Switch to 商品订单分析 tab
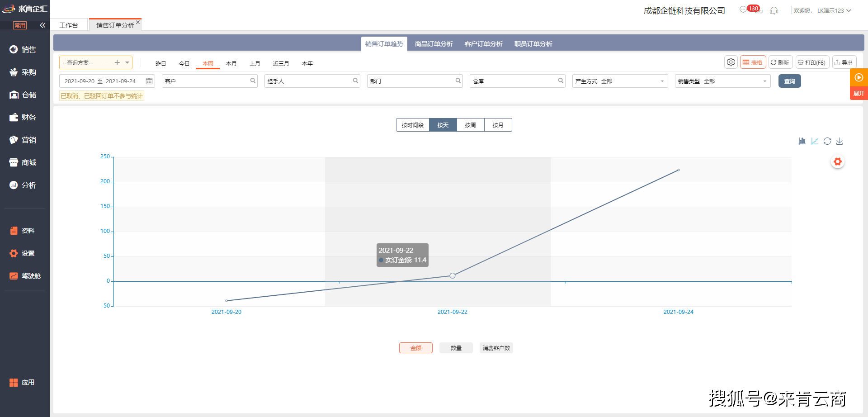Image resolution: width=868 pixels, height=417 pixels. 434,44
